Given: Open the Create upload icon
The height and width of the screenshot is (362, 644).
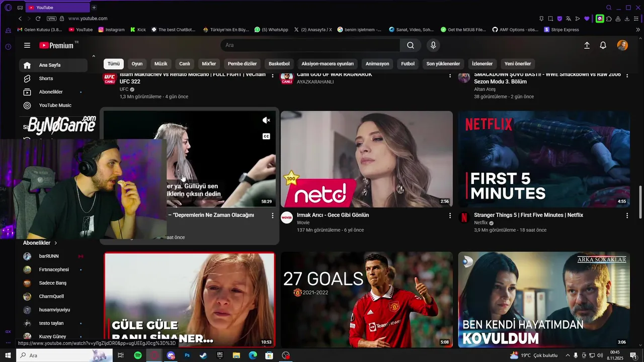Looking at the screenshot, I should [587, 45].
